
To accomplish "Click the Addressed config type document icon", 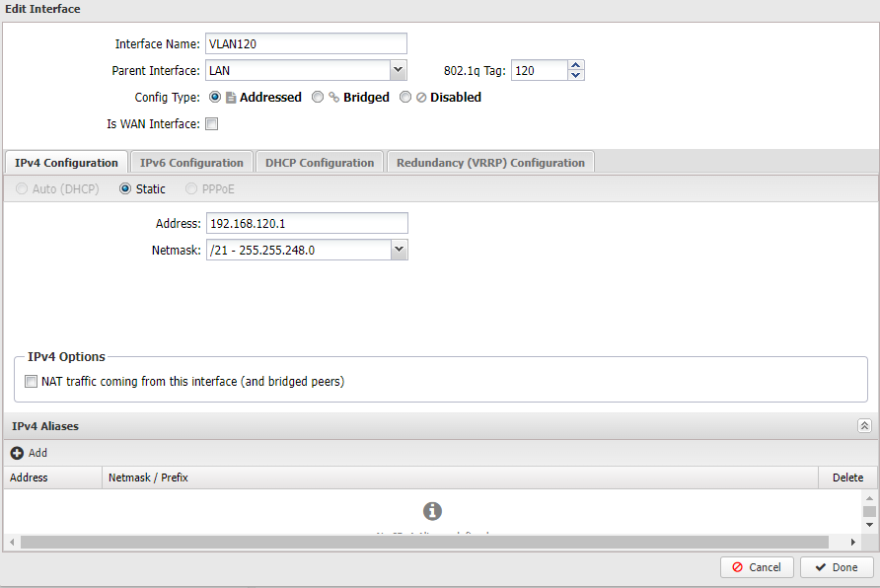I will [229, 97].
